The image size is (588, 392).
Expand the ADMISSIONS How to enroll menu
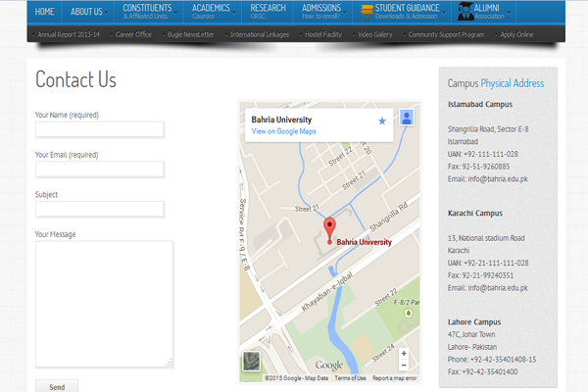click(322, 12)
